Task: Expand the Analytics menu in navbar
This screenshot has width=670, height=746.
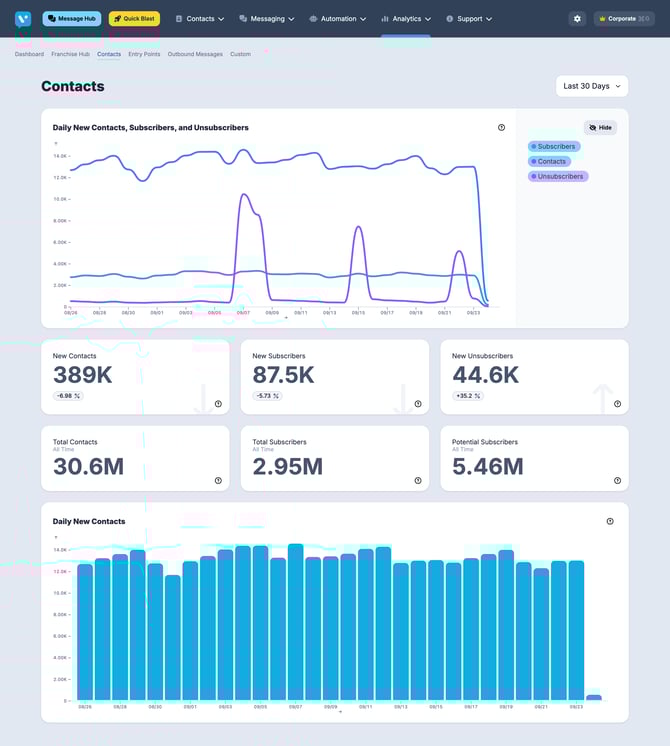Action: point(406,19)
